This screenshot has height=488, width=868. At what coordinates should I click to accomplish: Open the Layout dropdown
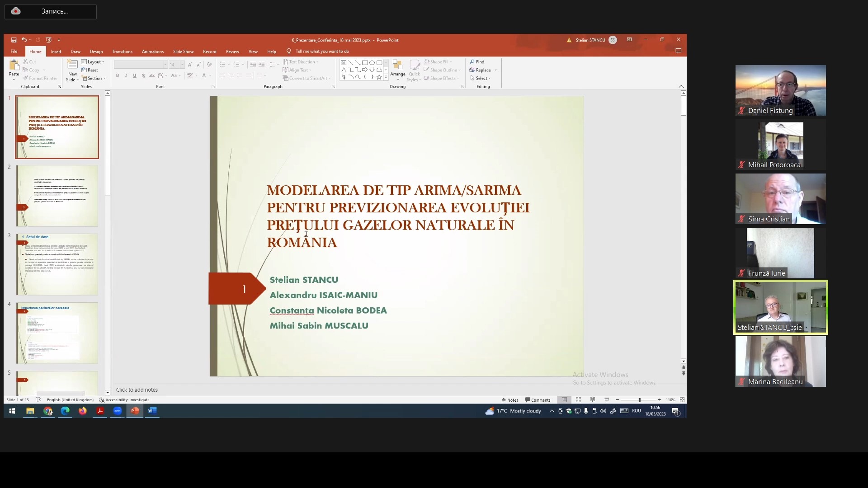pos(93,62)
